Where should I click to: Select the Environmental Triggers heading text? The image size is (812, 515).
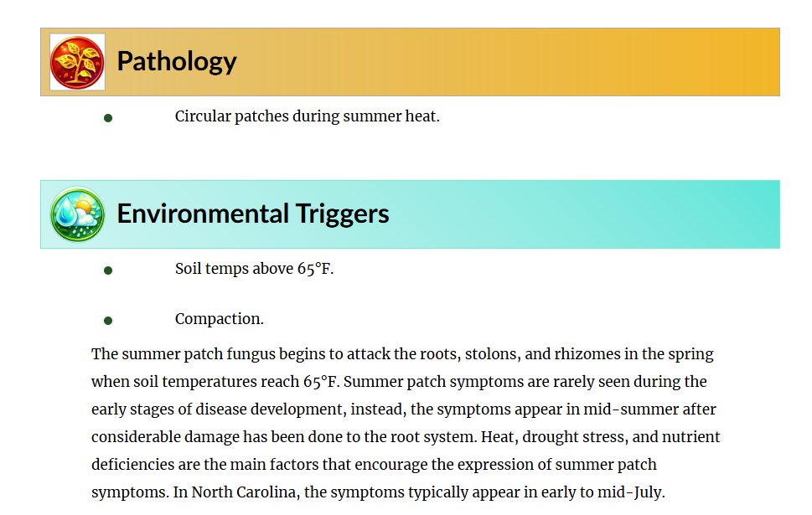[x=253, y=214]
